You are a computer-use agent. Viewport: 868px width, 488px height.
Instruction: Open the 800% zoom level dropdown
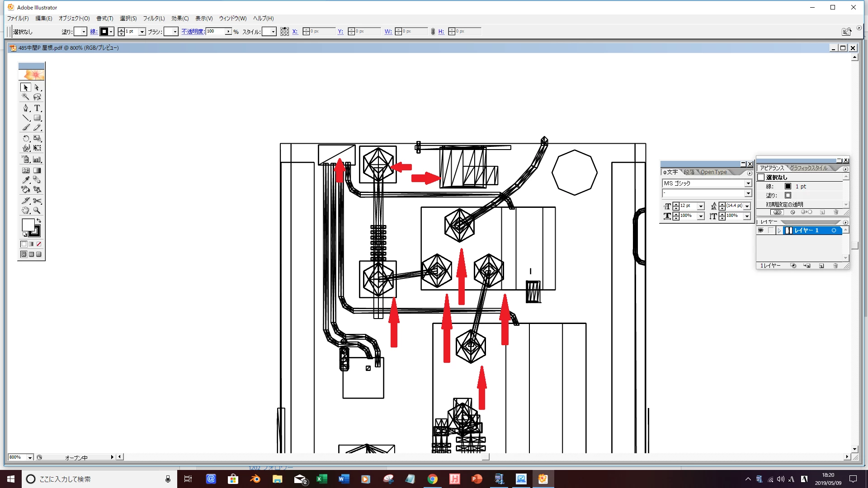click(x=30, y=458)
